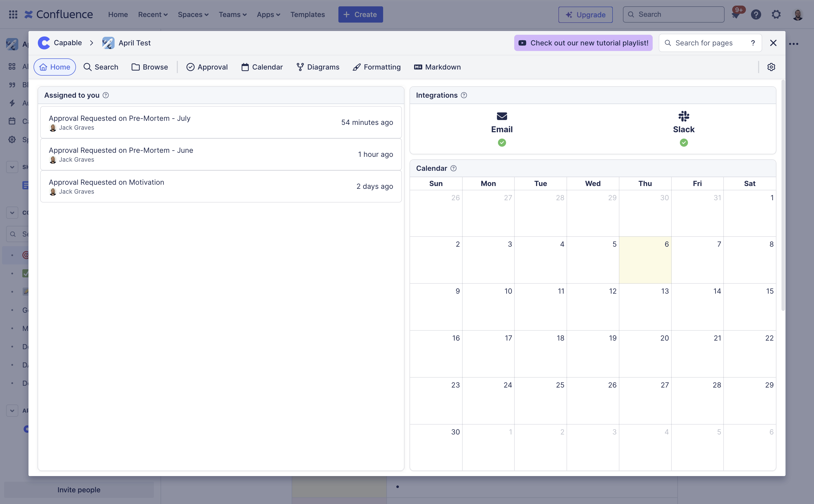Screen dimensions: 814x504
Task: Open the Spaces dropdown menu
Action: point(193,15)
